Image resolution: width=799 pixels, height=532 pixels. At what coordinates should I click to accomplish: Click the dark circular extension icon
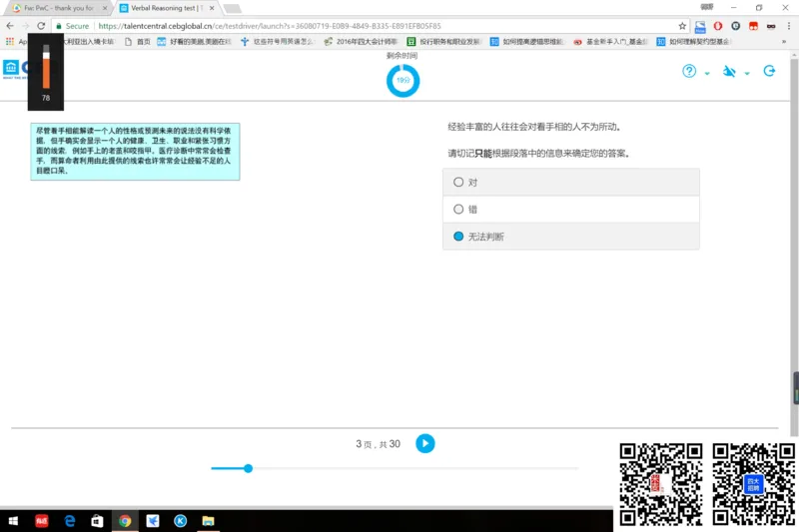(x=735, y=26)
